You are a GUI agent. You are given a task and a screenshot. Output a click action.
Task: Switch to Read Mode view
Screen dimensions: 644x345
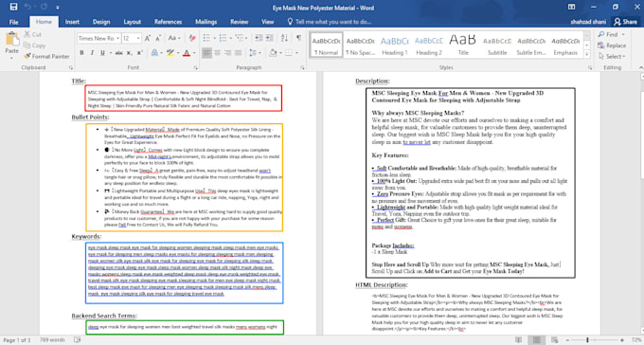pos(519,339)
